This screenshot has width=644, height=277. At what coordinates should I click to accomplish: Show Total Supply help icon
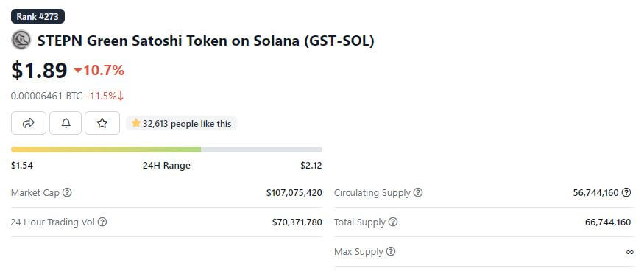pos(393,222)
